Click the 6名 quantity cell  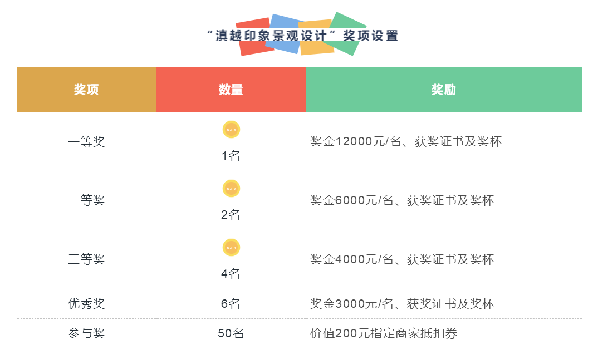pos(231,304)
